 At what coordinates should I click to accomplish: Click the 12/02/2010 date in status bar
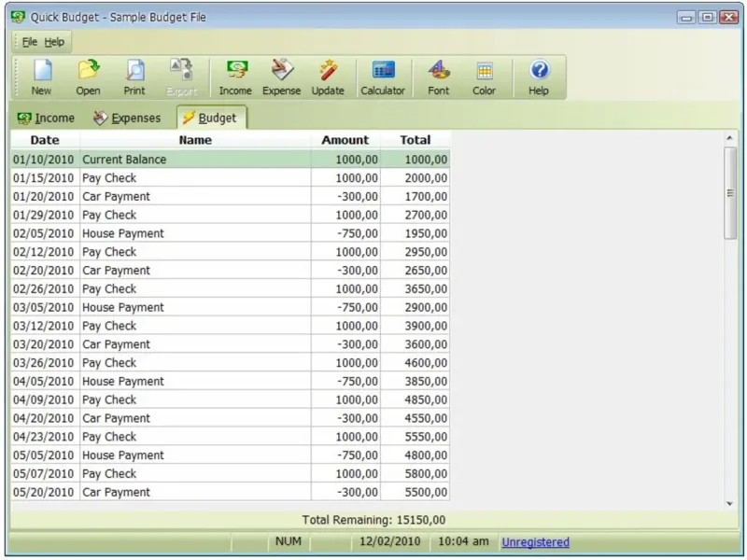(x=390, y=541)
